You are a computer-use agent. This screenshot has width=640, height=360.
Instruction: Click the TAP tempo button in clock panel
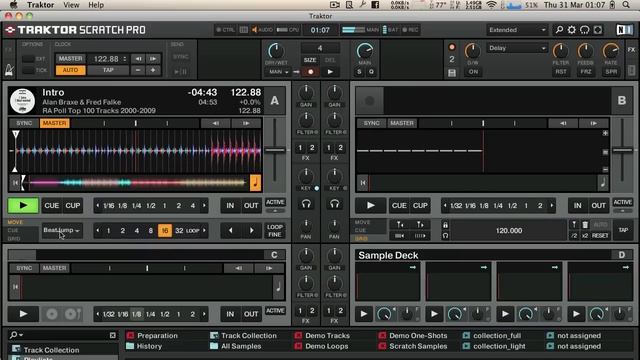(108, 70)
